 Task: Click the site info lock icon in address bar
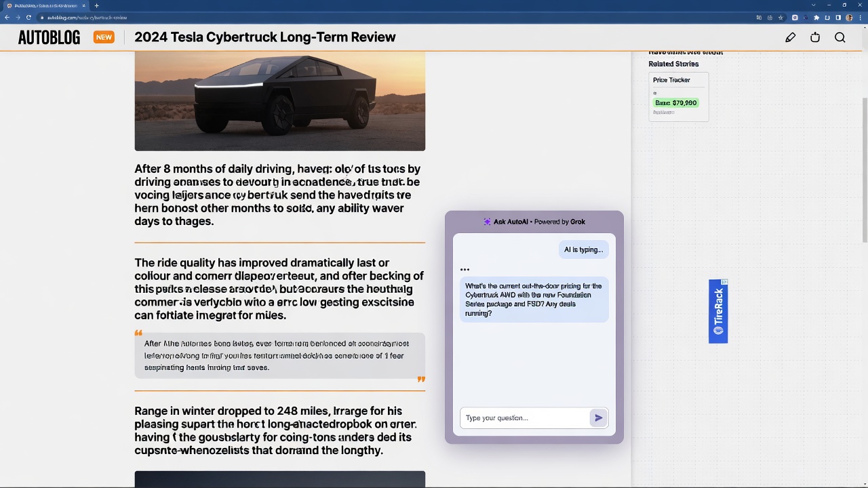41,18
